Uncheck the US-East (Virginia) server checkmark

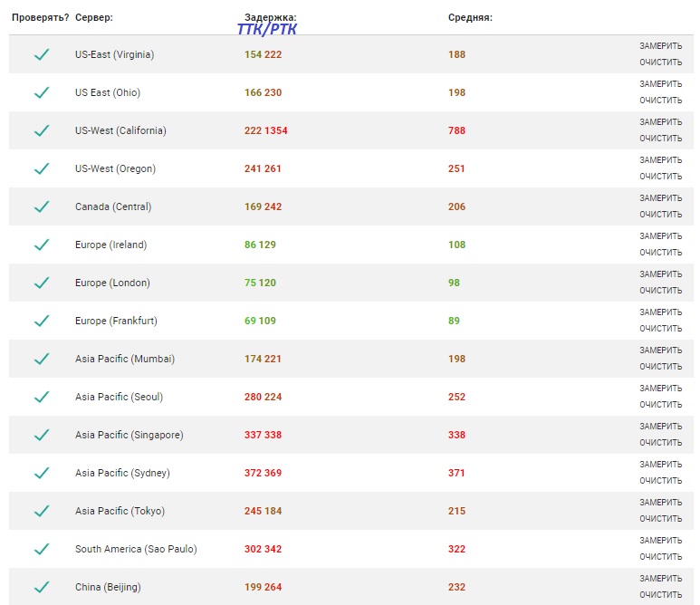[41, 54]
